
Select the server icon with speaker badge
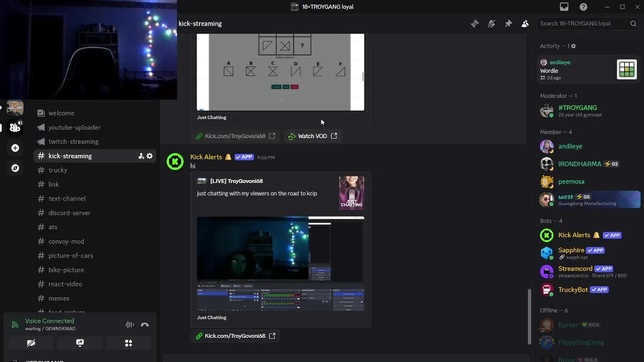[x=15, y=127]
